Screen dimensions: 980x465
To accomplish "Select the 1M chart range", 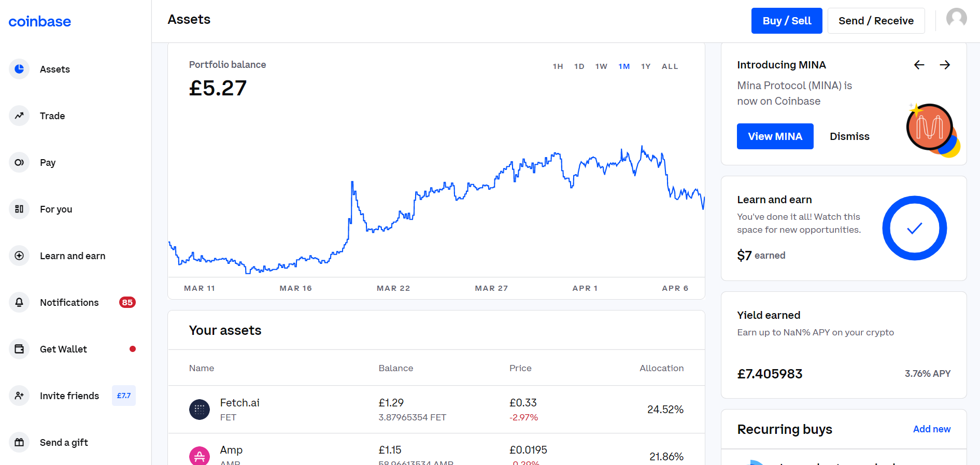I will (x=624, y=66).
